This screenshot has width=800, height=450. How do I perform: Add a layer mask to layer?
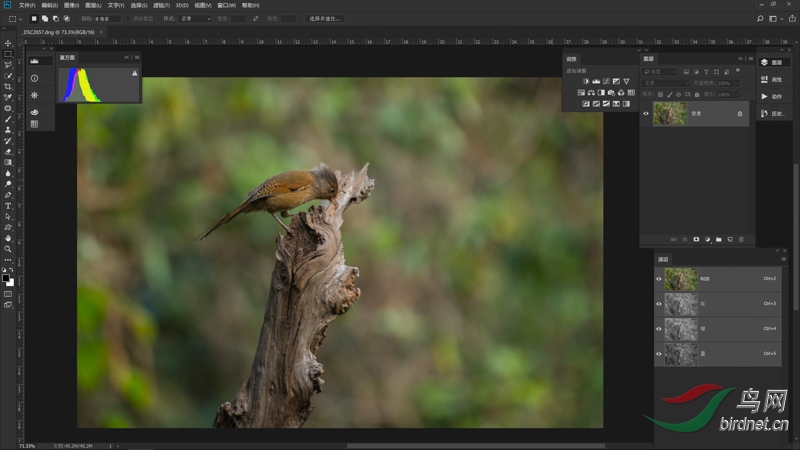[696, 240]
